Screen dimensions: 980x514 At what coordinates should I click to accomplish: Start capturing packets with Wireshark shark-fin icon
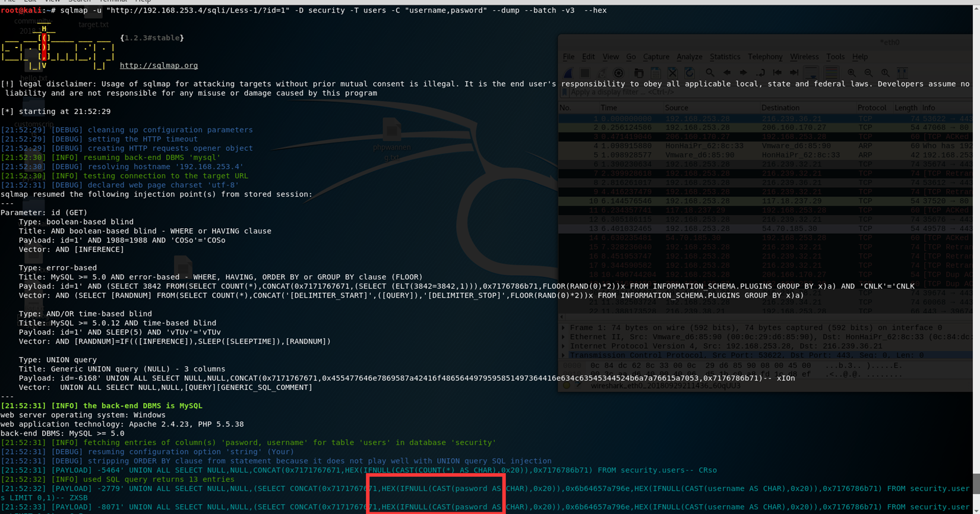pos(568,72)
